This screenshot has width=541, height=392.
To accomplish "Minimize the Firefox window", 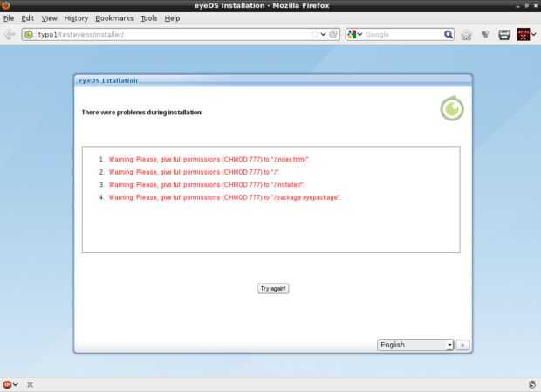I will click(518, 6).
